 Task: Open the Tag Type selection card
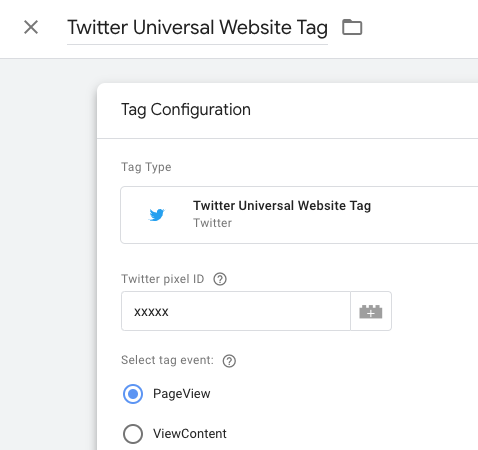[299, 215]
